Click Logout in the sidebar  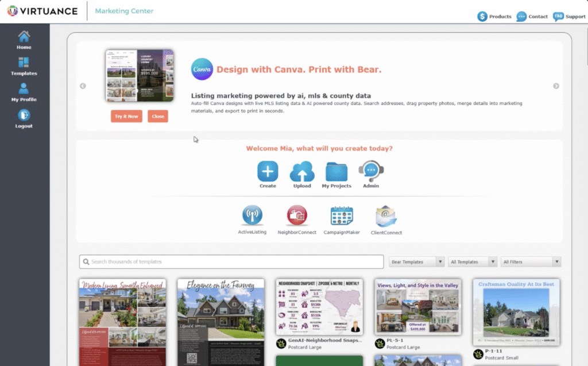click(x=24, y=118)
